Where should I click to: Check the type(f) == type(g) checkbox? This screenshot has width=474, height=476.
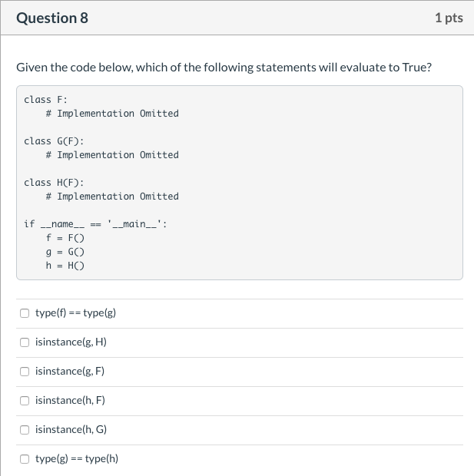tap(25, 313)
